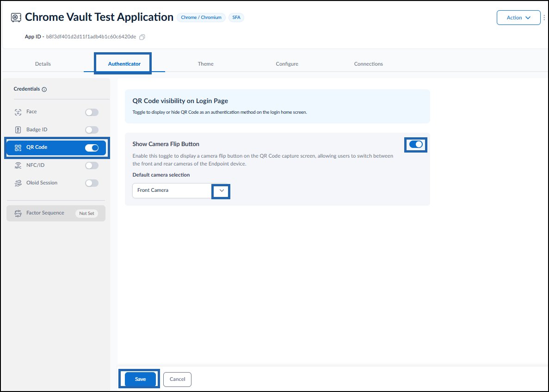Disable the QR Code credential toggle
The height and width of the screenshot is (392, 549).
tap(92, 148)
